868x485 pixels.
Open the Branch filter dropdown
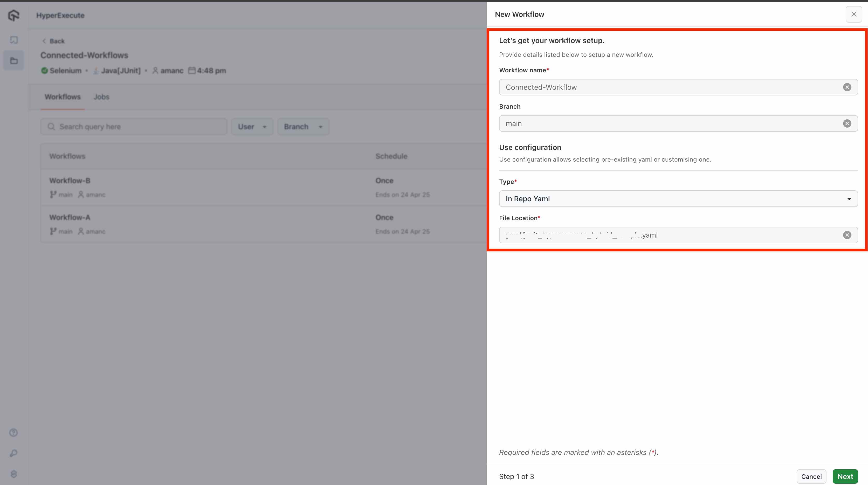click(303, 127)
